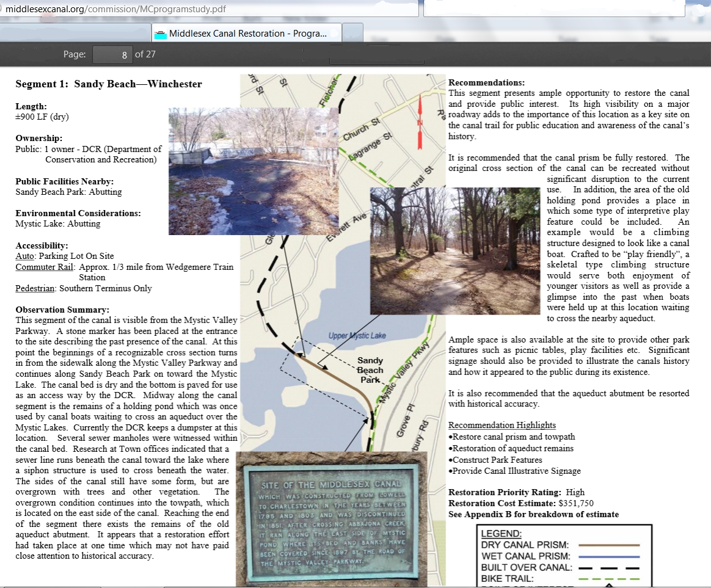Click the 'Recommendations:' heading

coord(487,82)
